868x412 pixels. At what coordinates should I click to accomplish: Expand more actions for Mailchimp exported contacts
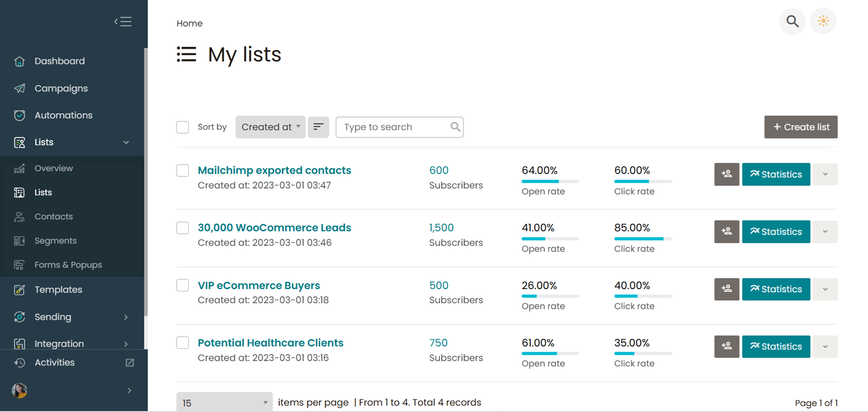pos(825,174)
